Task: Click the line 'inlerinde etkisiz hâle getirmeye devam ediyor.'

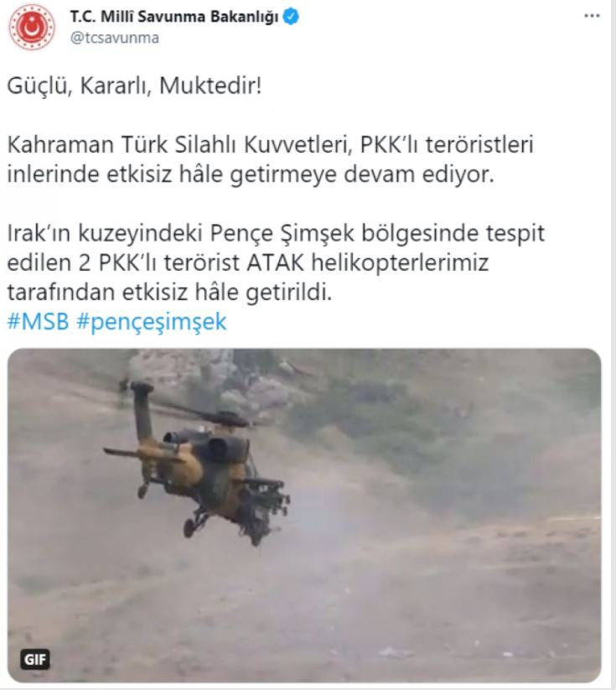Action: 251,174
